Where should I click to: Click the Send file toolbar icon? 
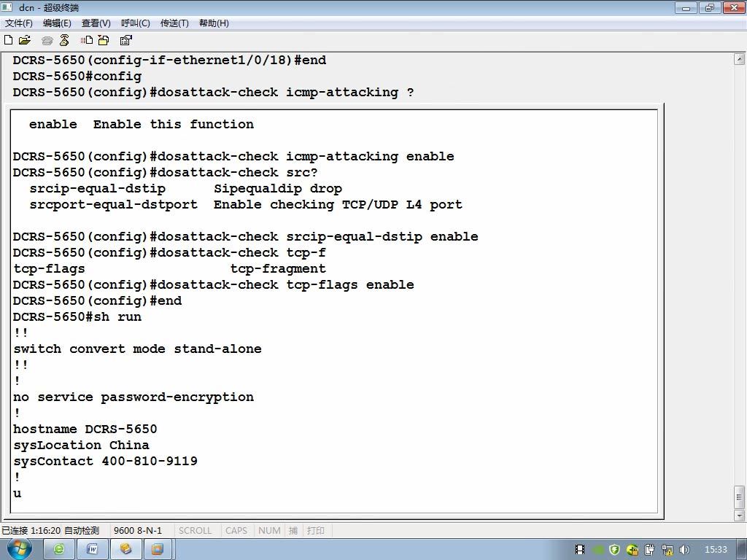pyautogui.click(x=87, y=40)
